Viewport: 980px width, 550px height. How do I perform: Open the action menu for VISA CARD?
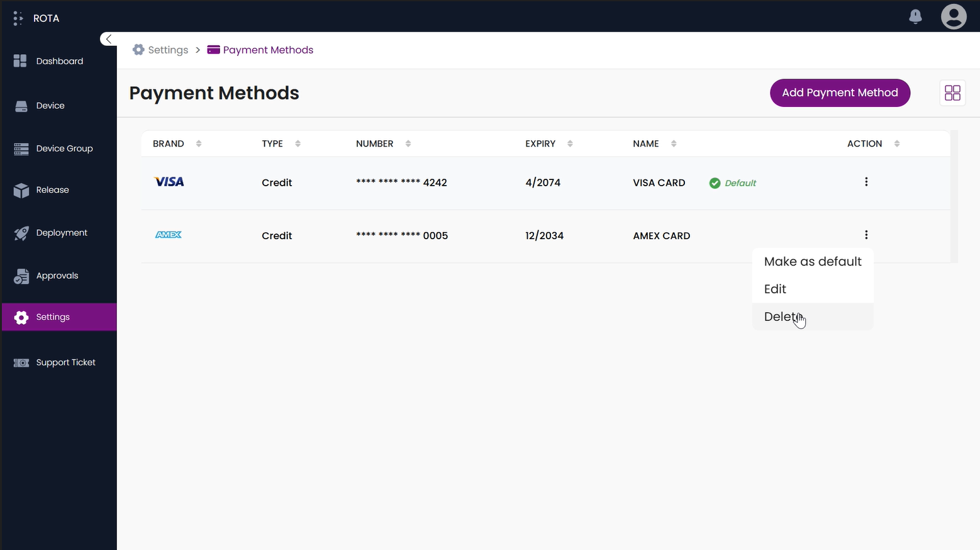[866, 182]
